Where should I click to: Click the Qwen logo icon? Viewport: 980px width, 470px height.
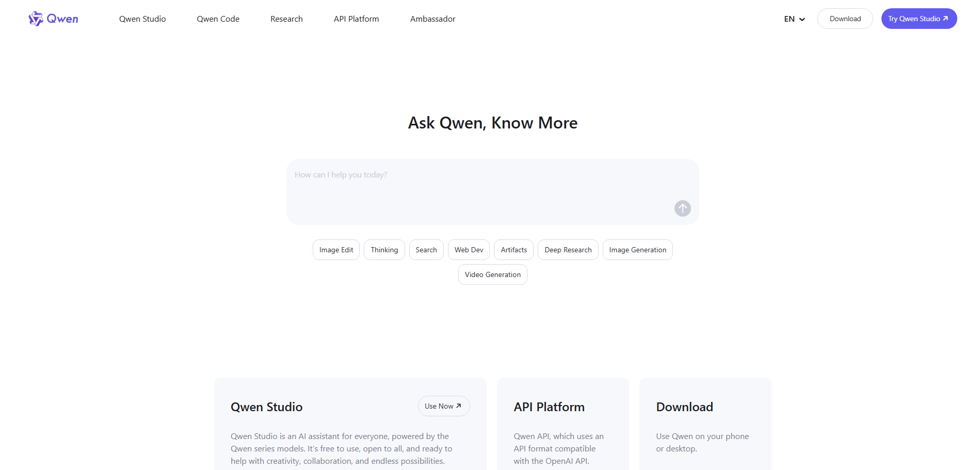[36, 19]
